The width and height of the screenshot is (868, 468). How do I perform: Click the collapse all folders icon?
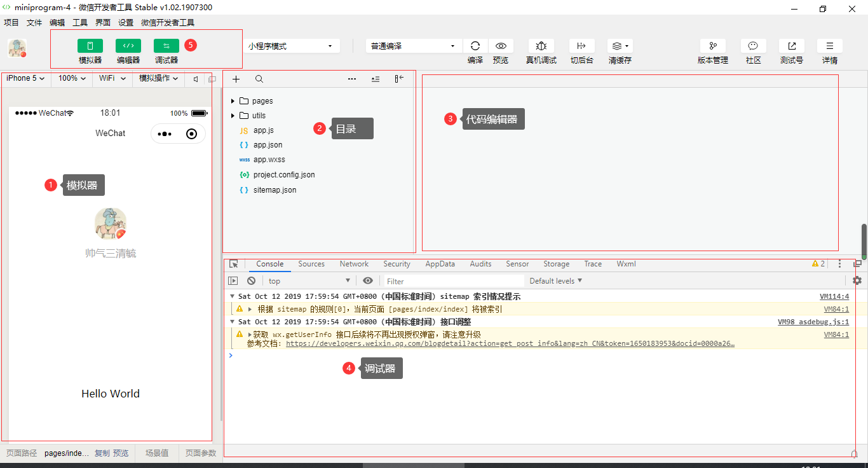(376, 79)
